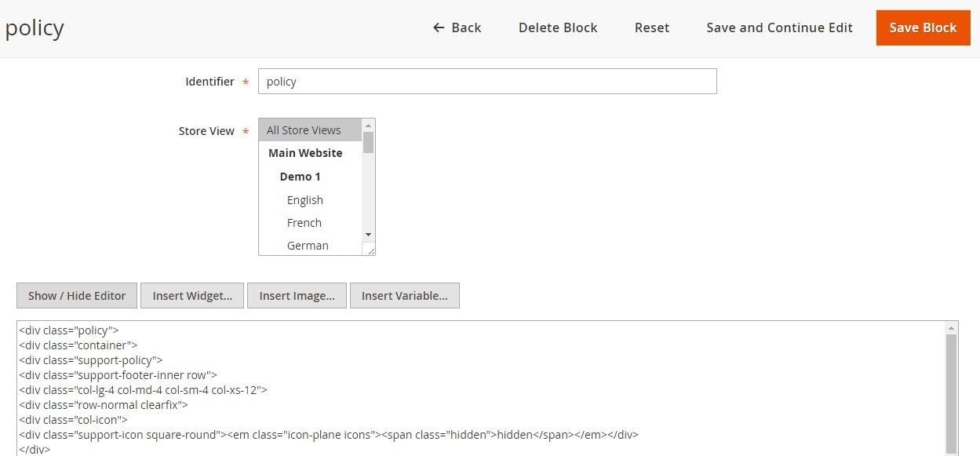Hit the Reset button
Image resolution: width=980 pixels, height=456 pixels.
click(651, 27)
